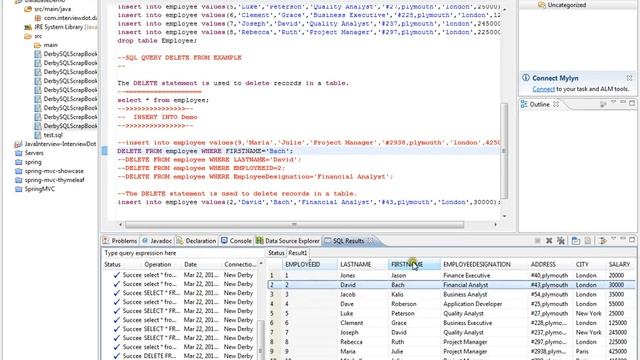Click the Console tab icon
This screenshot has height=360, width=640.
point(224,240)
